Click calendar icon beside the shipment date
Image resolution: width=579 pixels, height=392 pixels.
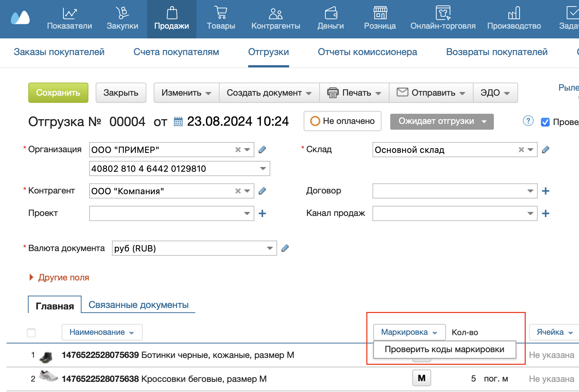tap(178, 121)
